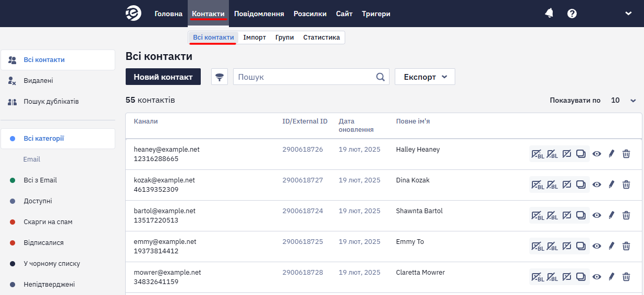Image resolution: width=644 pixels, height=295 pixels.
Task: Delete Emmy To using trash icon
Action: click(x=626, y=246)
